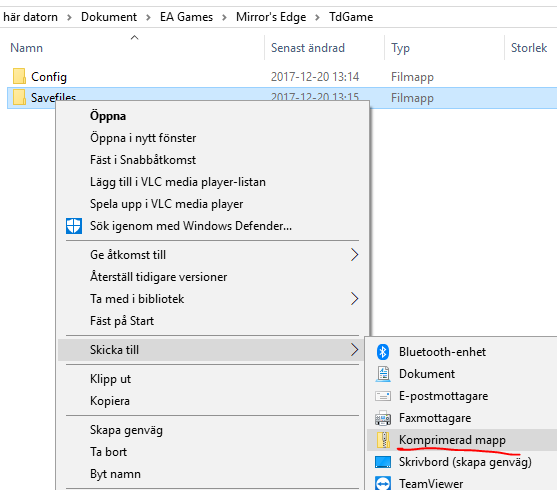Click the Windows Defender shield icon
The image size is (557, 490).
point(74,226)
